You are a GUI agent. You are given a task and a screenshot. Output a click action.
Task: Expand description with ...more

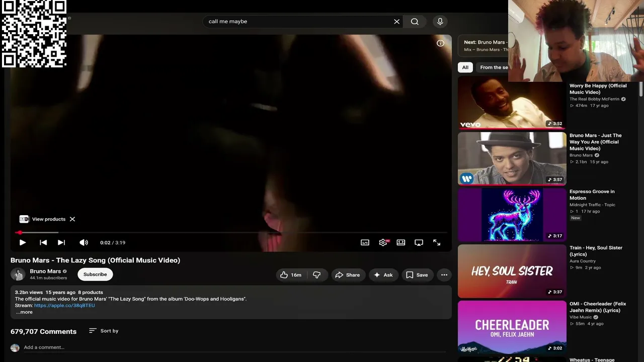(24, 312)
